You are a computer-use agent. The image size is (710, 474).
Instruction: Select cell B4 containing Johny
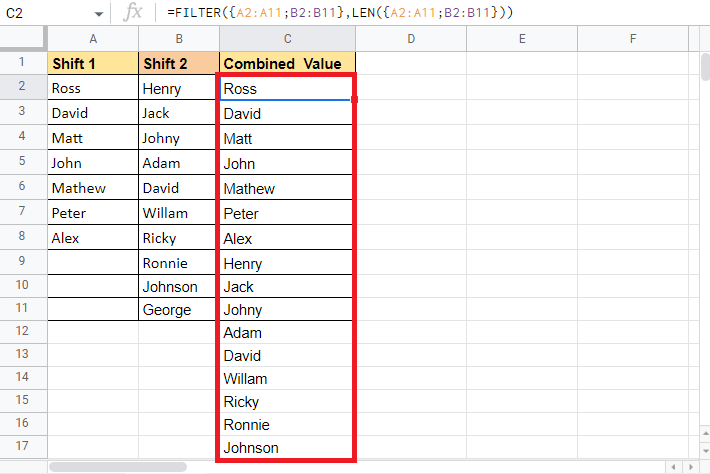point(179,137)
